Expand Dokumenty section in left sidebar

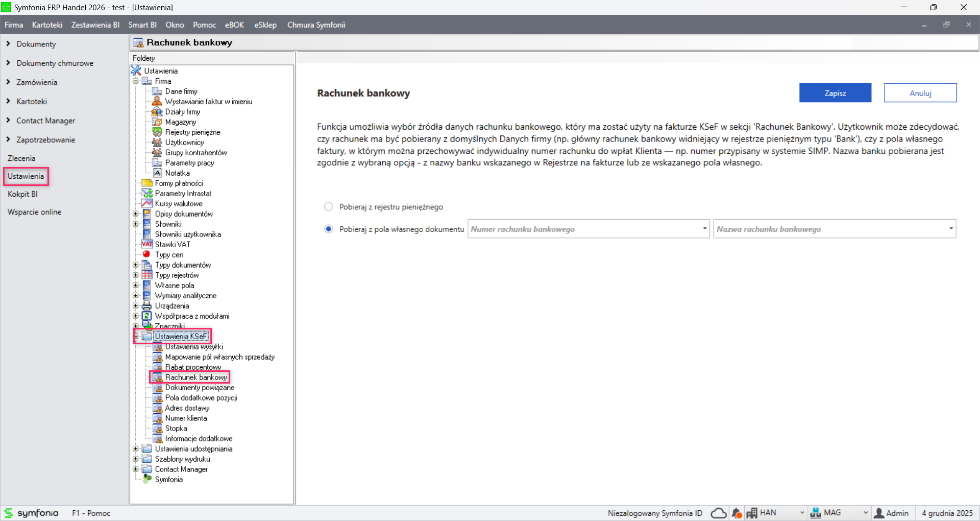pos(8,44)
